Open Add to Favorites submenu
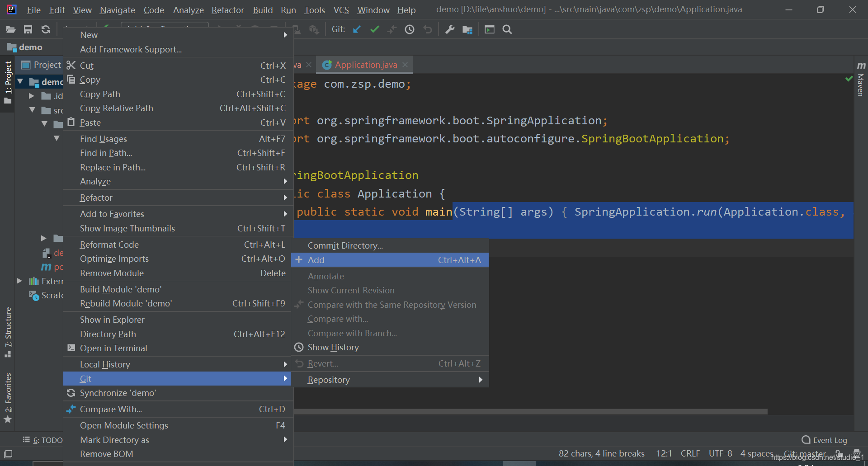Viewport: 868px width, 466px height. click(178, 214)
